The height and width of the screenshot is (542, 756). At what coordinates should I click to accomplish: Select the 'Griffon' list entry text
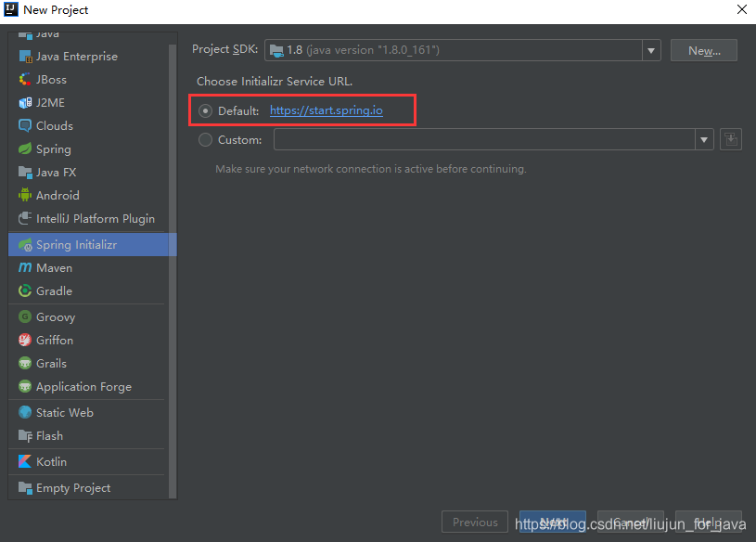[55, 340]
